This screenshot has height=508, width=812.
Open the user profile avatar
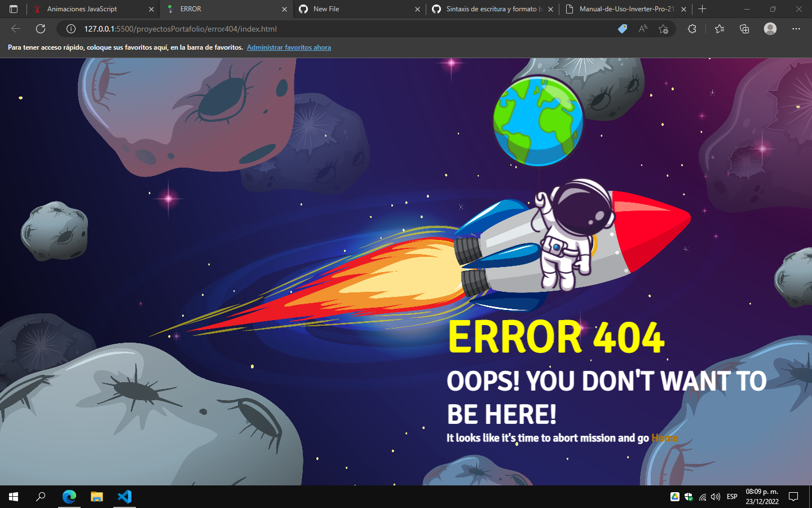(770, 29)
